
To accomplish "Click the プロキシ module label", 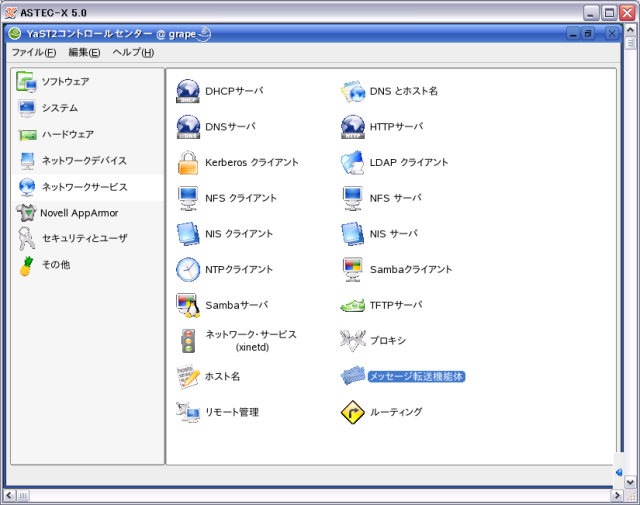I will [x=388, y=341].
